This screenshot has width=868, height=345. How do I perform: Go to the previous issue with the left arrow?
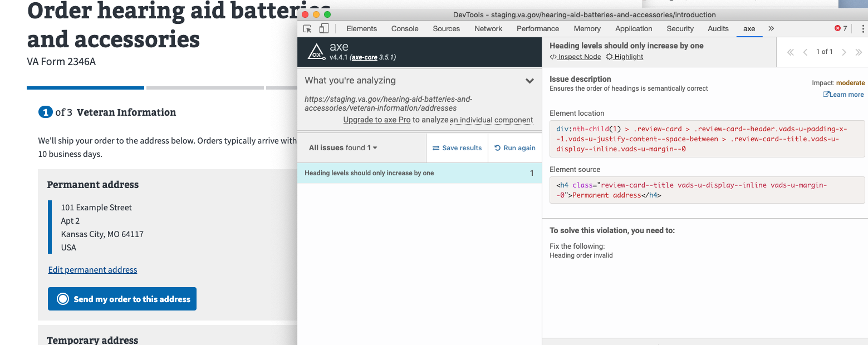tap(805, 52)
